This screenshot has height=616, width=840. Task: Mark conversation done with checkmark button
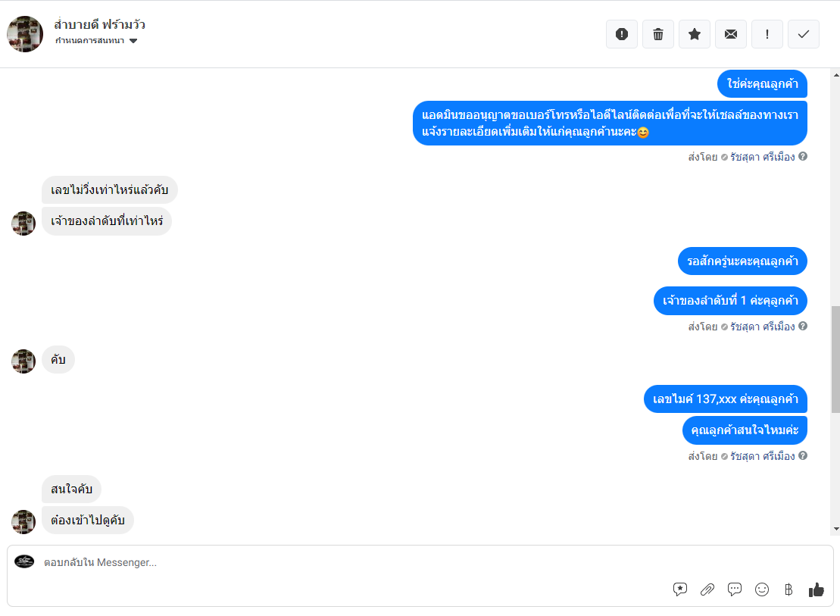pos(804,34)
